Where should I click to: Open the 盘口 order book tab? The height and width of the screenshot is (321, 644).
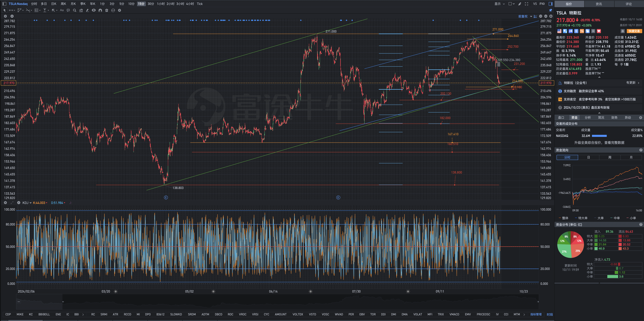point(561,117)
